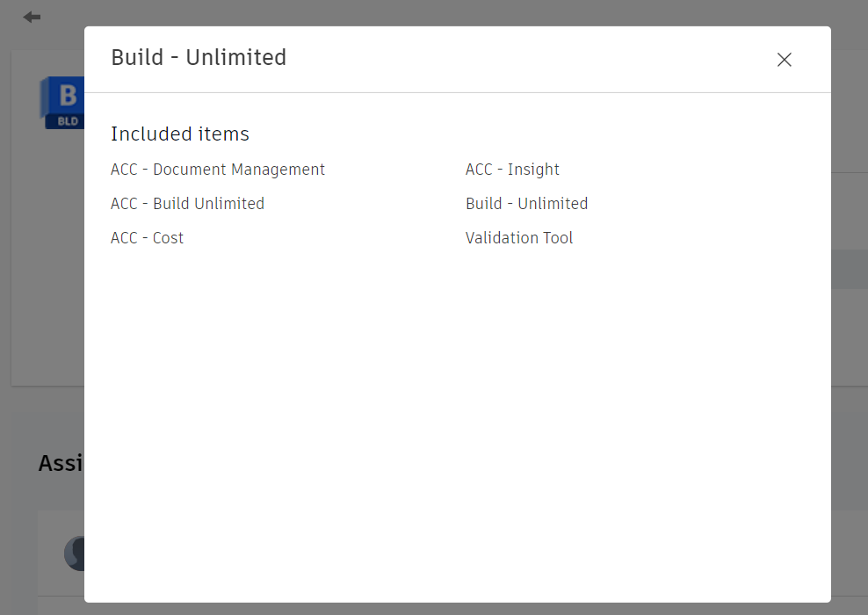The width and height of the screenshot is (868, 615).
Task: Click the ACC - Cost entry
Action: 147,238
